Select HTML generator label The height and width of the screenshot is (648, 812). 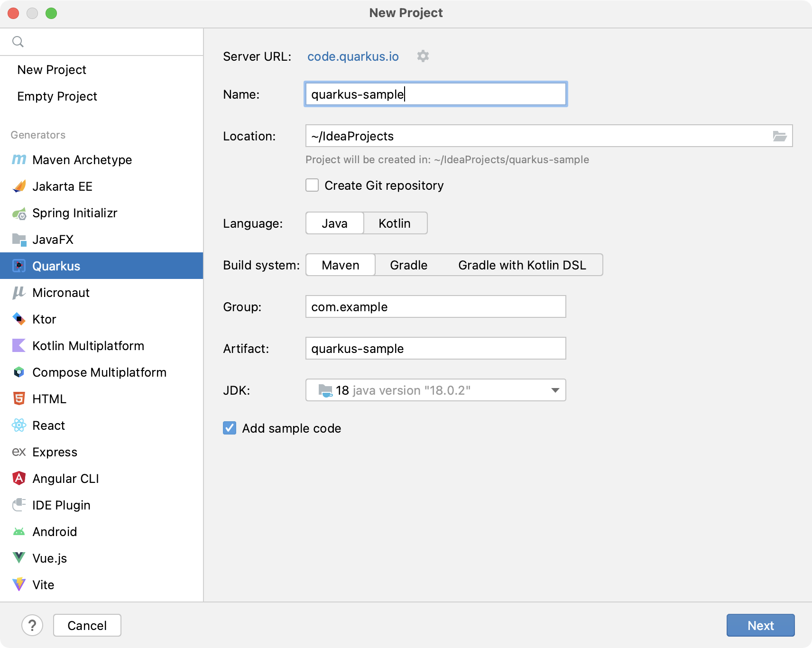point(49,399)
